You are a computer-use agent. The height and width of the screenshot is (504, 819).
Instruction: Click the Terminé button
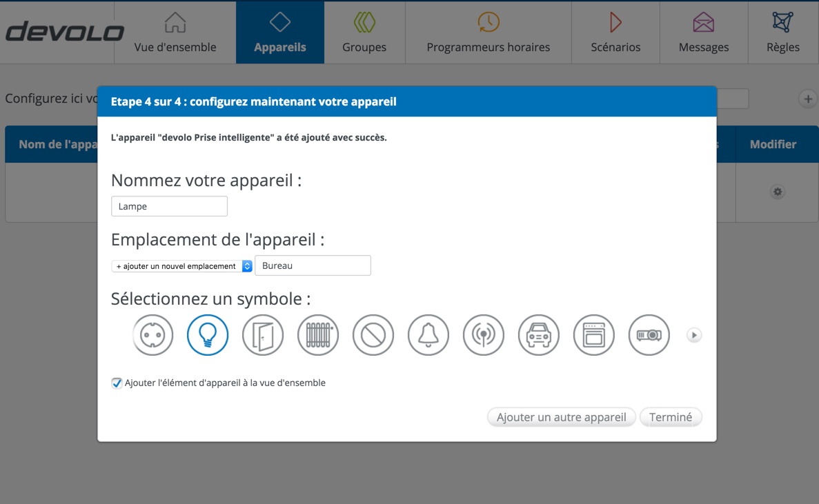click(671, 417)
